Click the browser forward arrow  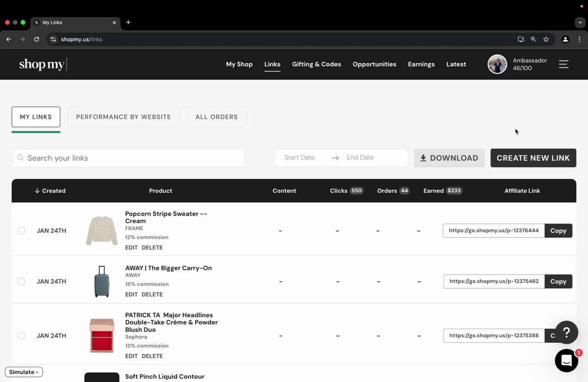[22, 40]
